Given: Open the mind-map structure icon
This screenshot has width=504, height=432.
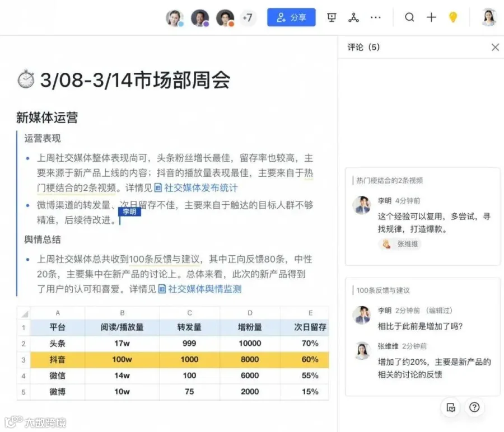Looking at the screenshot, I should point(353,17).
